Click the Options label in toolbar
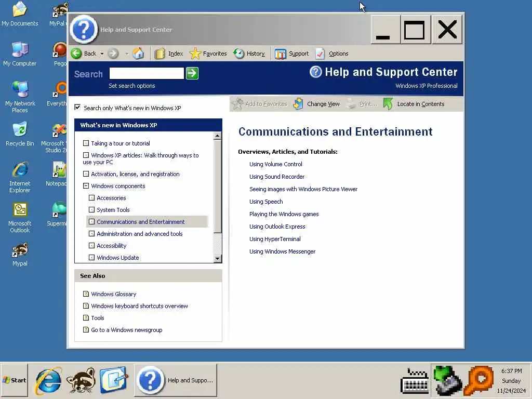Screen dimensions: 532x399 [x=338, y=54]
